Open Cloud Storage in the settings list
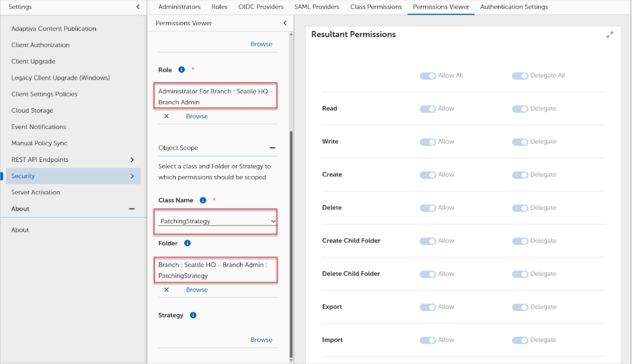Image resolution: width=632 pixels, height=364 pixels. point(32,111)
